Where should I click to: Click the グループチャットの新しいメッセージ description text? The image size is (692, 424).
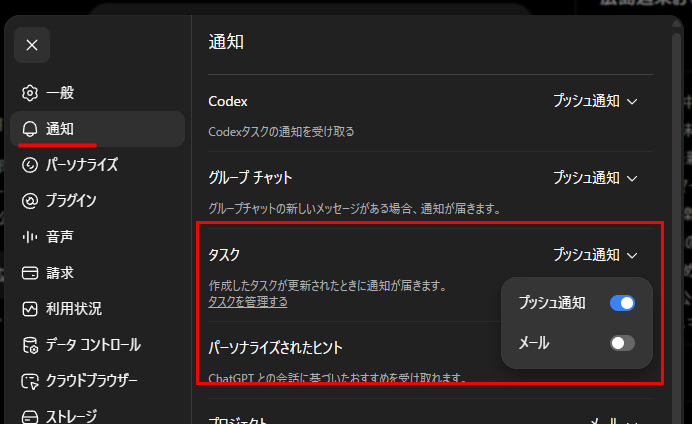355,208
